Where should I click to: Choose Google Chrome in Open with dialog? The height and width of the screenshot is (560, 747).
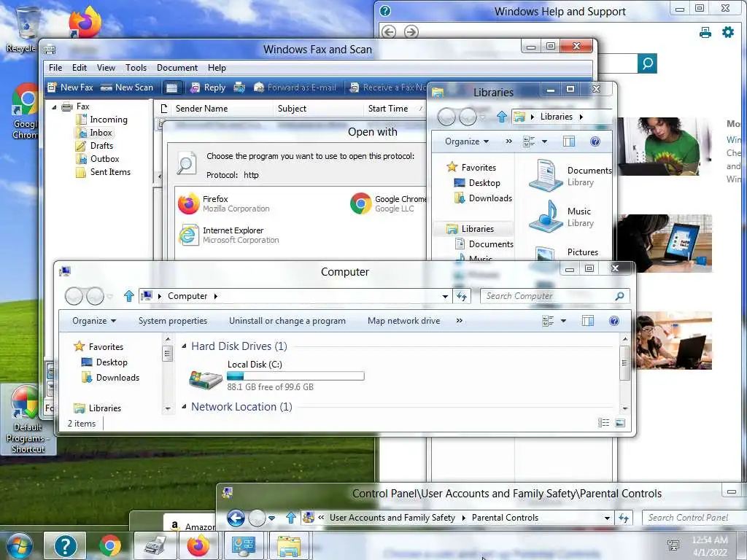coord(388,204)
